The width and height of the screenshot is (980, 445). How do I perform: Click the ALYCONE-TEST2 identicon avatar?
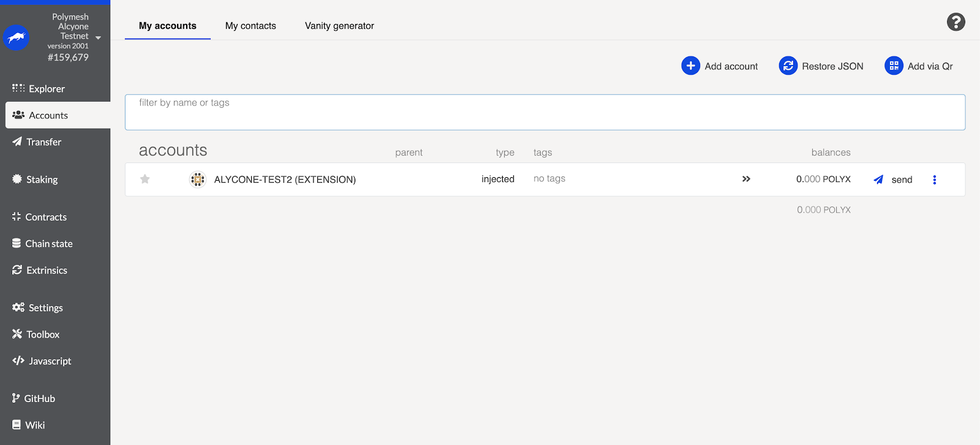(197, 179)
